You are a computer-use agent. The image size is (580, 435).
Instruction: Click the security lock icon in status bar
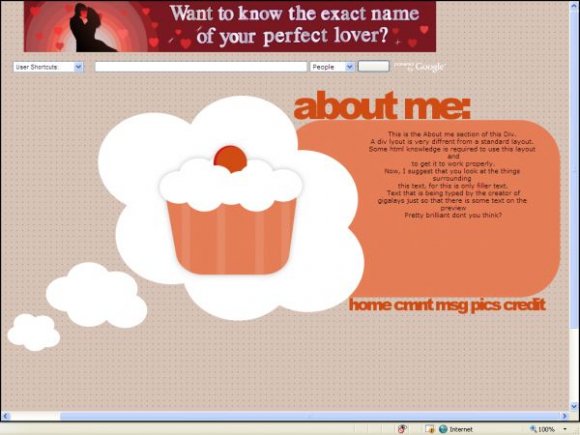[429, 429]
